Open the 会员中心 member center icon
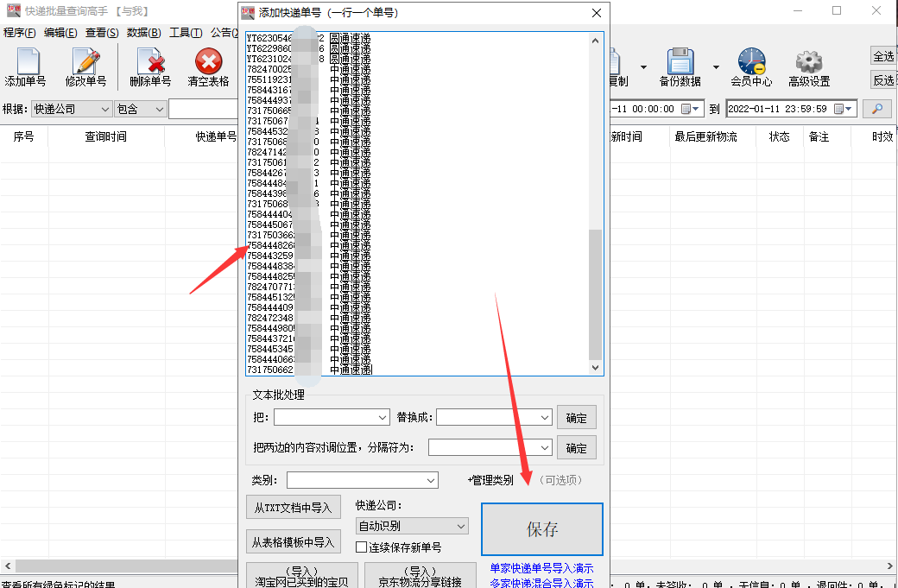The image size is (898, 588). [750, 66]
